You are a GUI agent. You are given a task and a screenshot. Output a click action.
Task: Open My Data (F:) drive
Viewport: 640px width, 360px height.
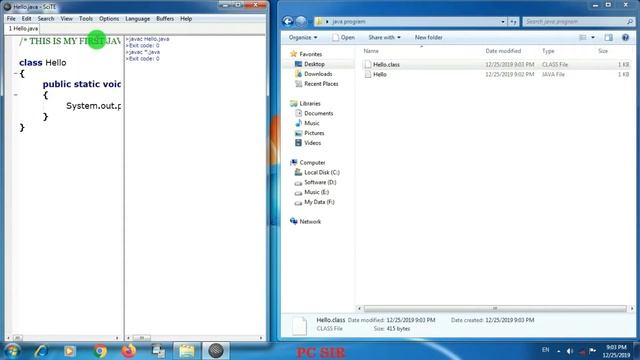(315, 202)
